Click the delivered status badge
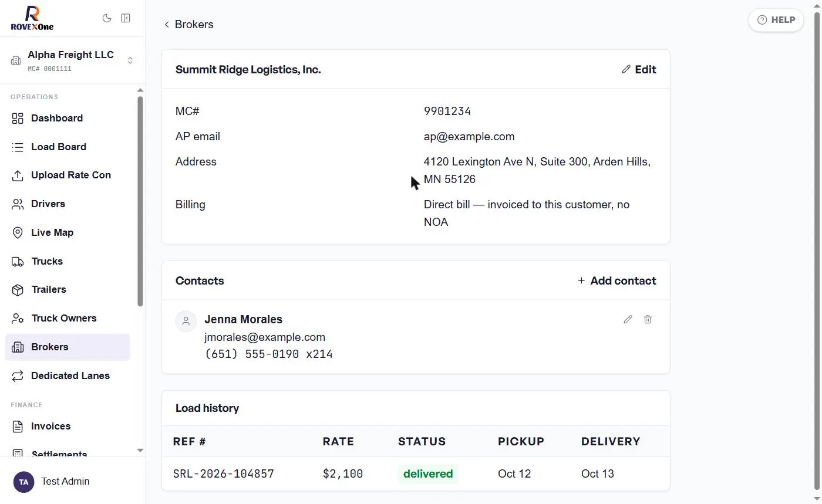 click(428, 473)
